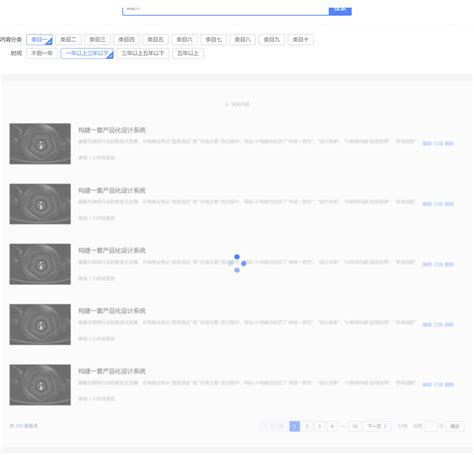Click the blue search button
The image size is (474, 455).
340,11
